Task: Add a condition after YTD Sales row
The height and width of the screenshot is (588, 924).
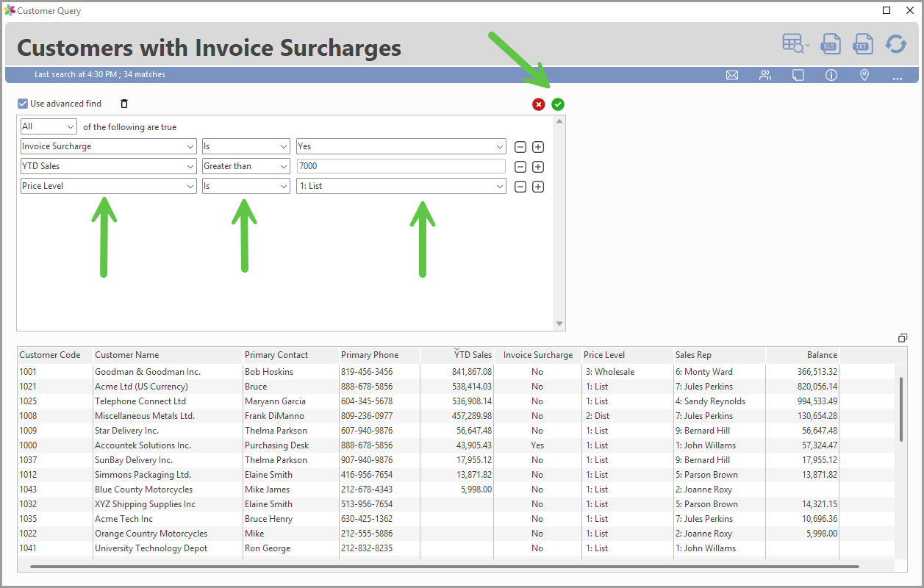Action: click(x=538, y=167)
